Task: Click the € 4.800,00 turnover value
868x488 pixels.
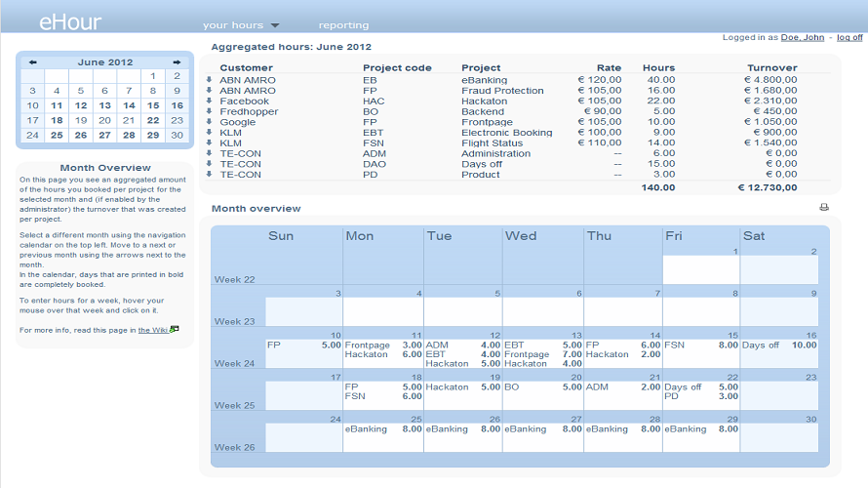Action: pos(770,80)
